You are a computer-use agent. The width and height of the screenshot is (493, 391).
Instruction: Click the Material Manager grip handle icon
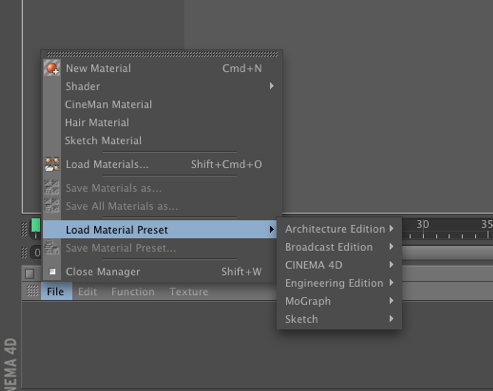32,291
